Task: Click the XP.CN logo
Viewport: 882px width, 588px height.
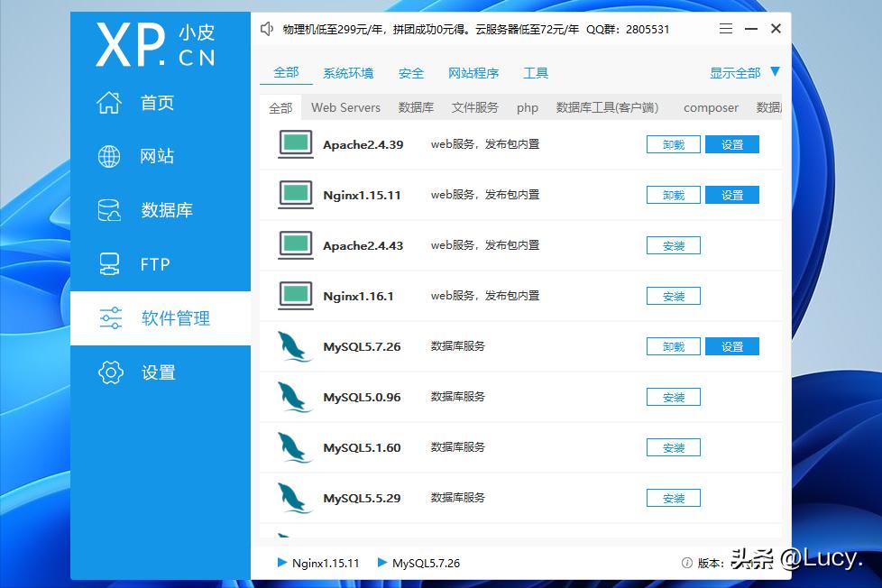Action: point(155,45)
